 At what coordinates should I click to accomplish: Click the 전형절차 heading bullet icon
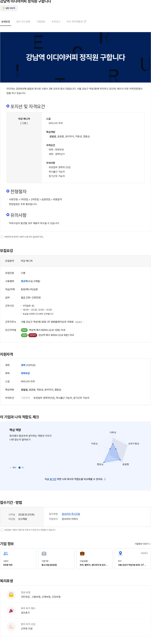8,191
